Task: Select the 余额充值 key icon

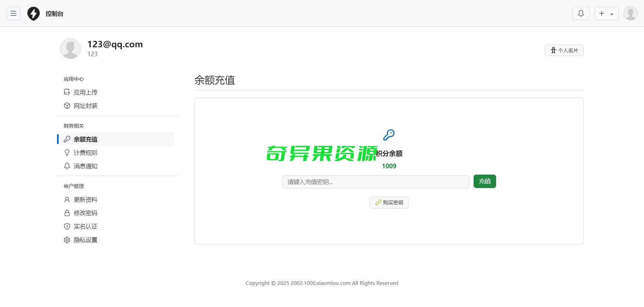Action: 67,139
